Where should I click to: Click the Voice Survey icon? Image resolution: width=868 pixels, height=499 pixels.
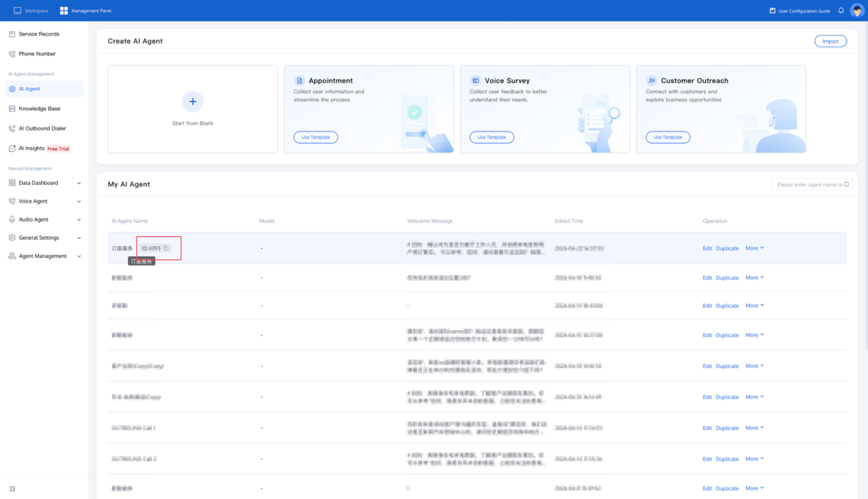pyautogui.click(x=476, y=81)
